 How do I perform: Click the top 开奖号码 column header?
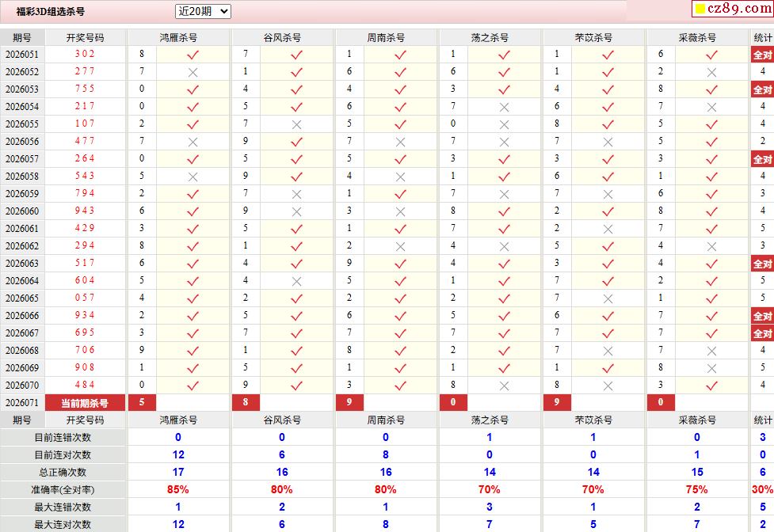pos(85,37)
